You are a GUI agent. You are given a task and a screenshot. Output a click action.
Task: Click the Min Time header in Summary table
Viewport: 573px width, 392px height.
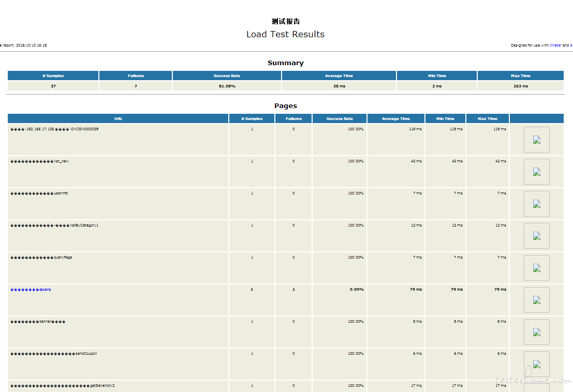coord(437,76)
